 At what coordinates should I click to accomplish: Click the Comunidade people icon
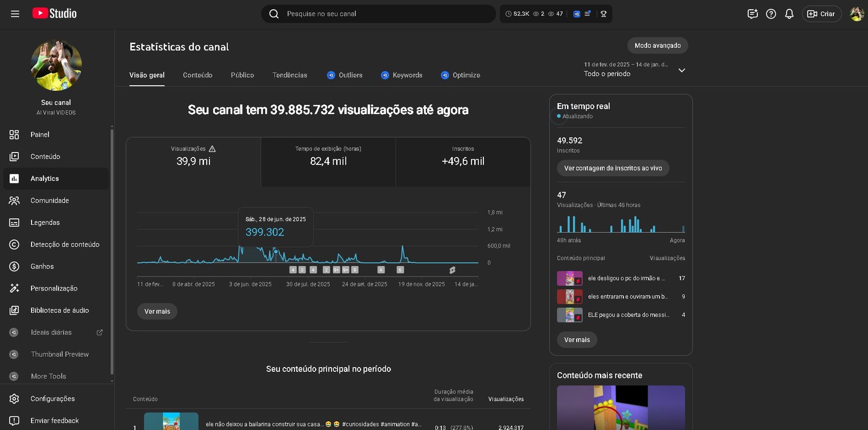pos(14,200)
